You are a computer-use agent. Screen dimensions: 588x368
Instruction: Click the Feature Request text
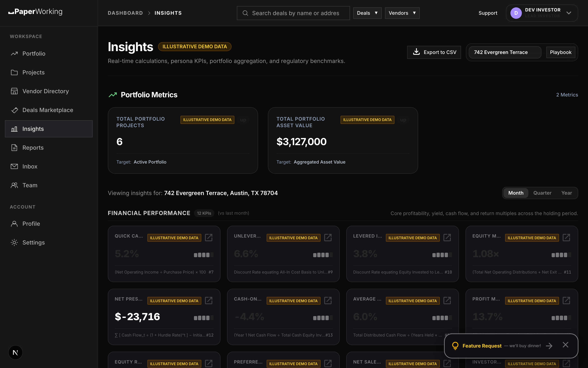[482, 346]
